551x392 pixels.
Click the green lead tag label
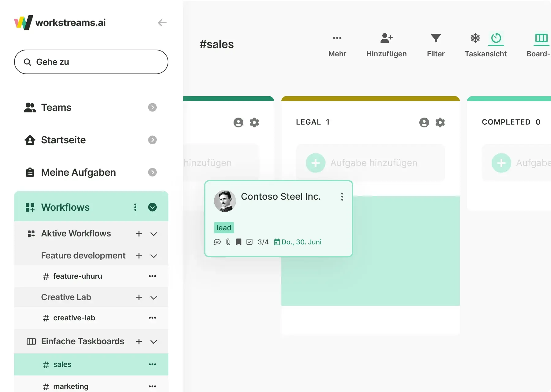pos(224,228)
